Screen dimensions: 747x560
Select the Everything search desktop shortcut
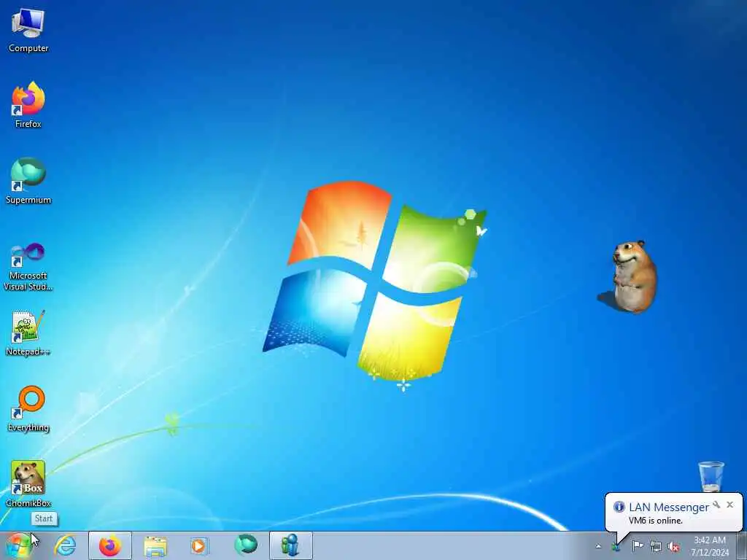click(28, 408)
